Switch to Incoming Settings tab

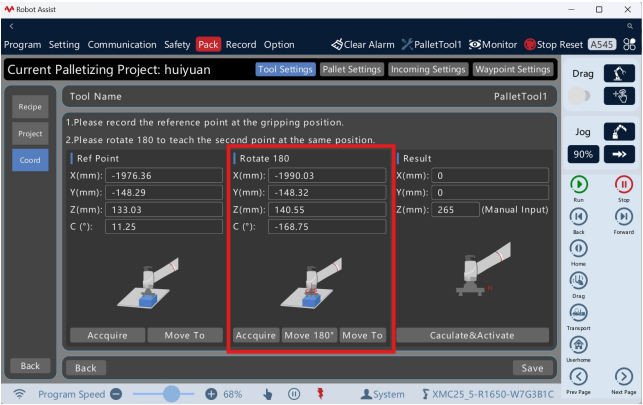coord(428,69)
